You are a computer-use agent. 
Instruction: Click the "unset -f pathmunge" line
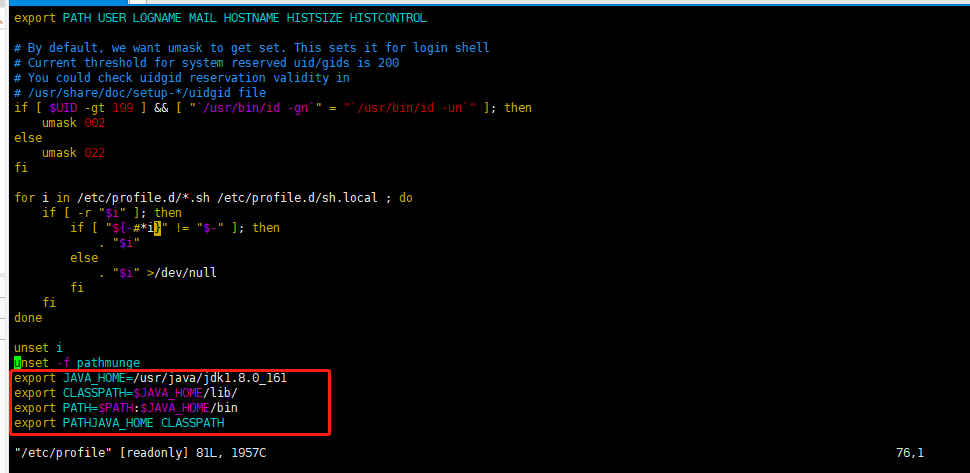tap(77, 362)
